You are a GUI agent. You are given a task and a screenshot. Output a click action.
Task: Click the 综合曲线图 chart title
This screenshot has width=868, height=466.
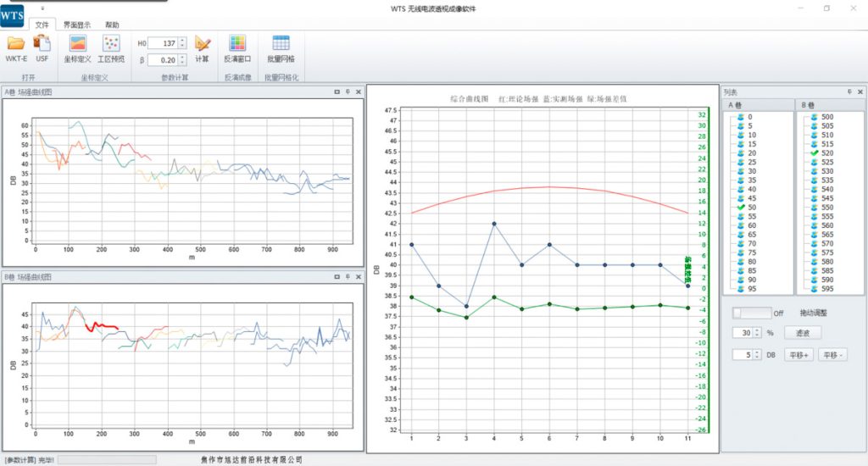470,99
